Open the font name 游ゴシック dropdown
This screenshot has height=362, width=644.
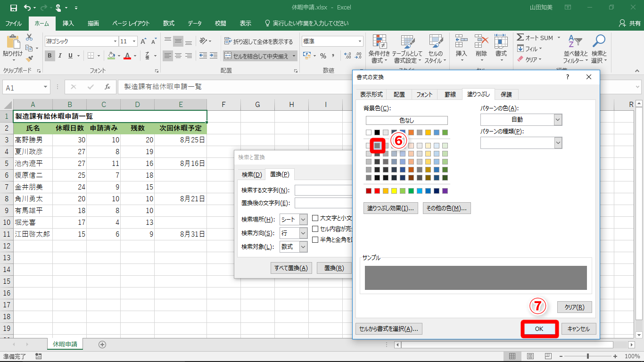115,41
